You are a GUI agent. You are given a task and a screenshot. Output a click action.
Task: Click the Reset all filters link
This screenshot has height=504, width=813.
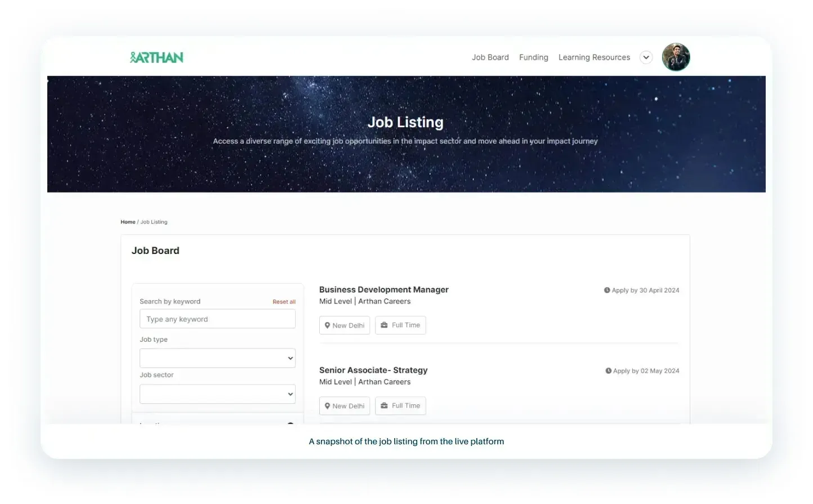click(284, 302)
